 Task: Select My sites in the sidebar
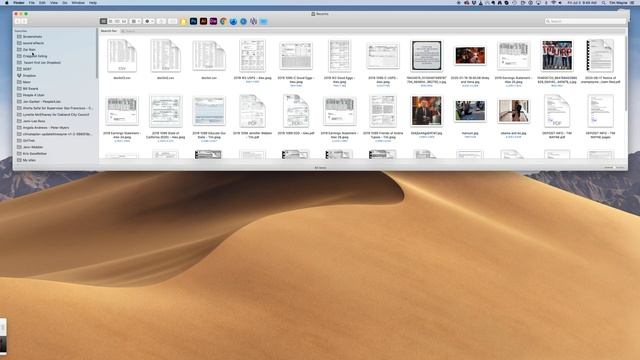(x=29, y=160)
